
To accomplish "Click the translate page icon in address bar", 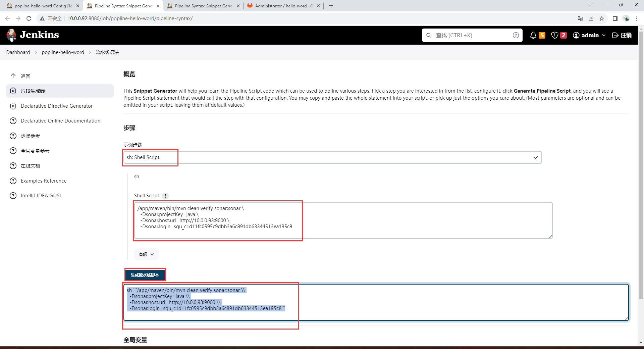I will [x=580, y=18].
